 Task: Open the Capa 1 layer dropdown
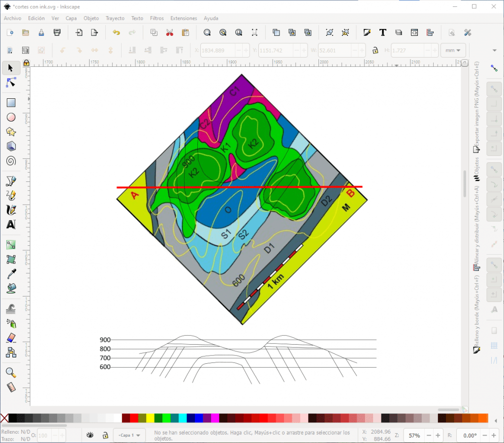(x=129, y=435)
